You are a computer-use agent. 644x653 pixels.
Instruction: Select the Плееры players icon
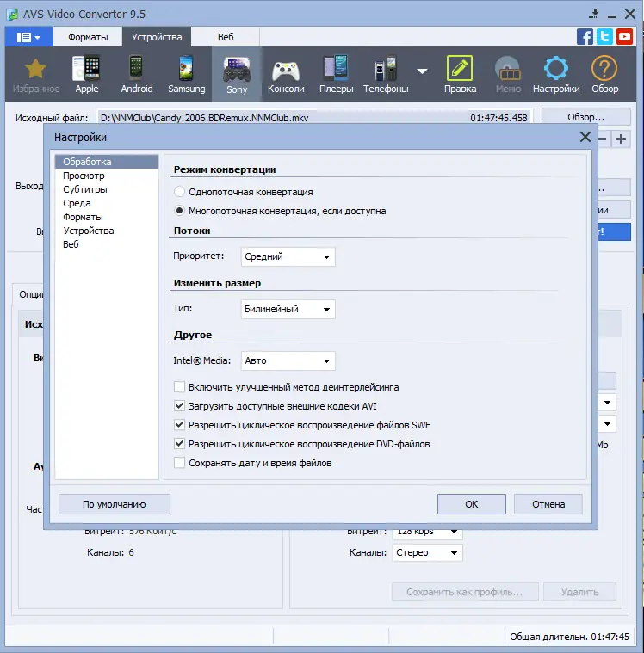pyautogui.click(x=337, y=74)
